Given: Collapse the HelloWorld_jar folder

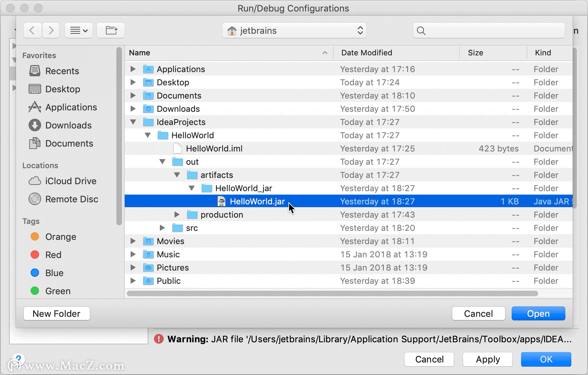Looking at the screenshot, I should tap(191, 188).
